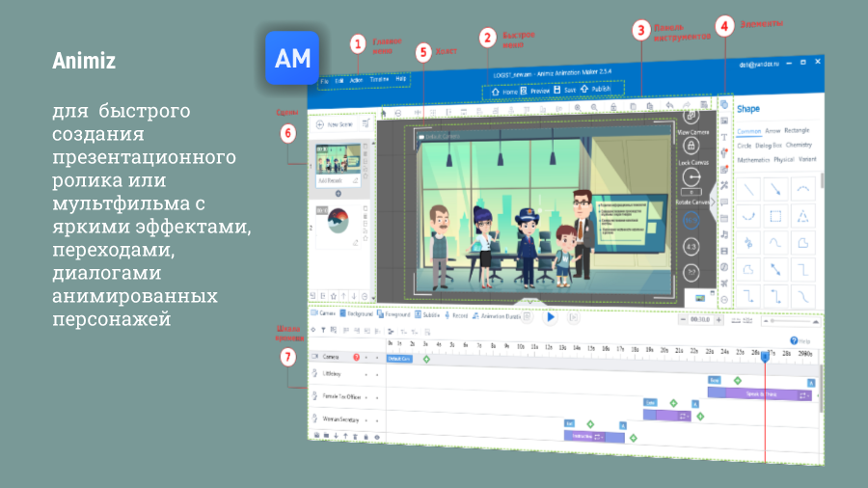This screenshot has height=488, width=868.
Task: Collapse the Shape panel with side arrow
Action: click(x=713, y=202)
